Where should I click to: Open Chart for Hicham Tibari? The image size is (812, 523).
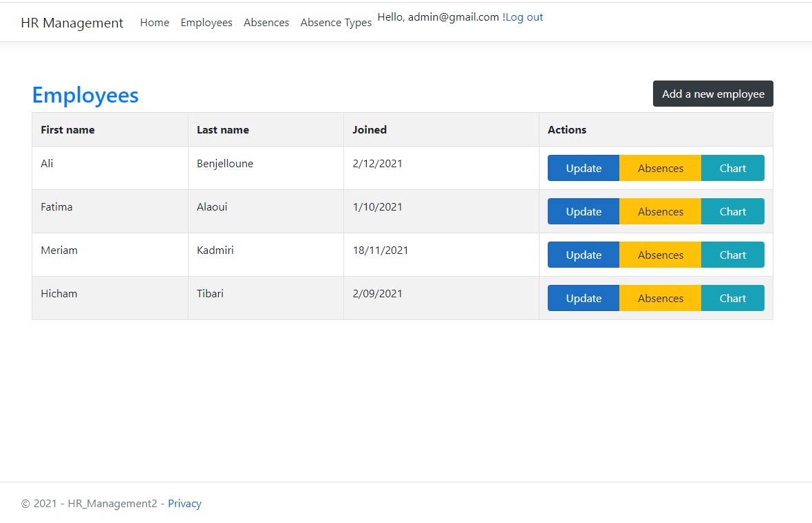tap(732, 298)
